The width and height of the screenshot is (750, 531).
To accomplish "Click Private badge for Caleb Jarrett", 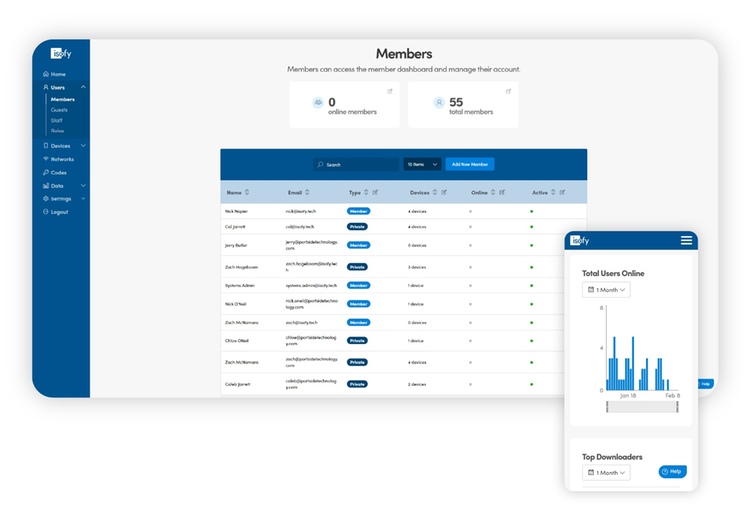I will 357,384.
